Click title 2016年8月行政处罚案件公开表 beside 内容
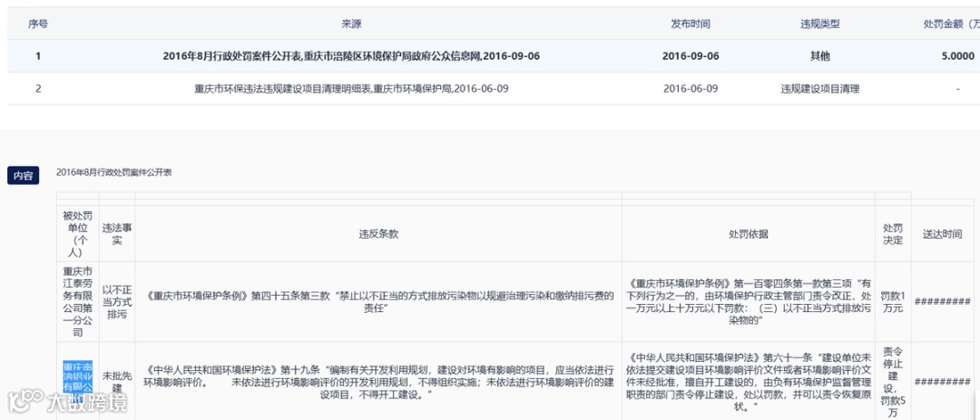The image size is (980, 420). [113, 172]
